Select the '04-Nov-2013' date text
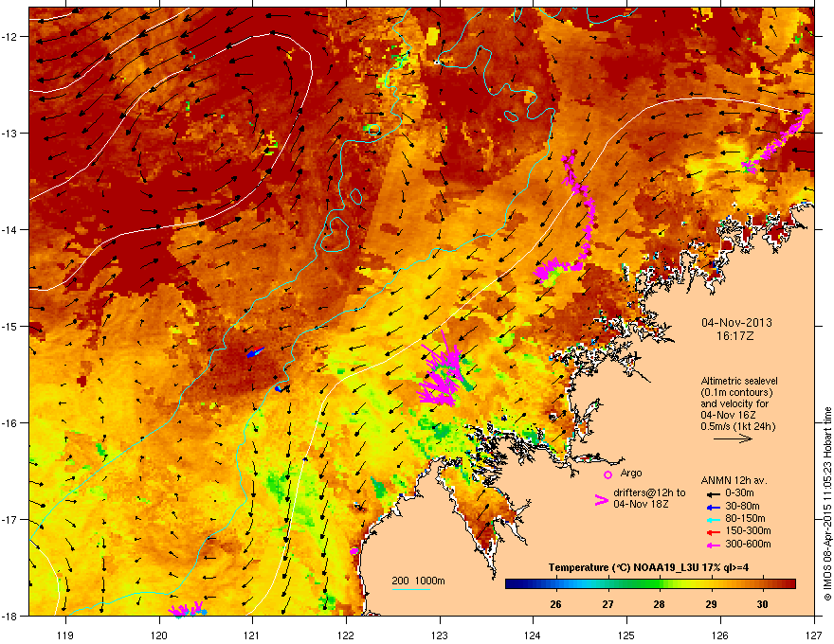 736,323
